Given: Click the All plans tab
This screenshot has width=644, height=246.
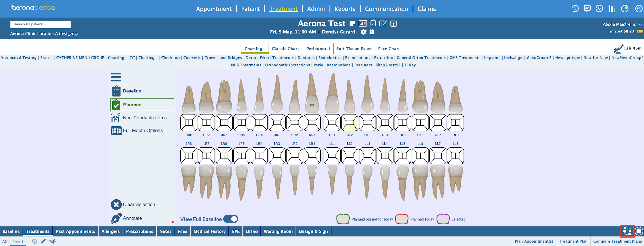Looking at the screenshot, I should [x=5, y=241].
